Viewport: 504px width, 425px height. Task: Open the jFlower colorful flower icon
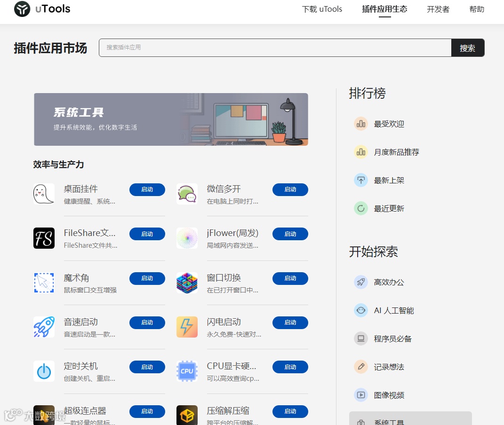(x=187, y=238)
